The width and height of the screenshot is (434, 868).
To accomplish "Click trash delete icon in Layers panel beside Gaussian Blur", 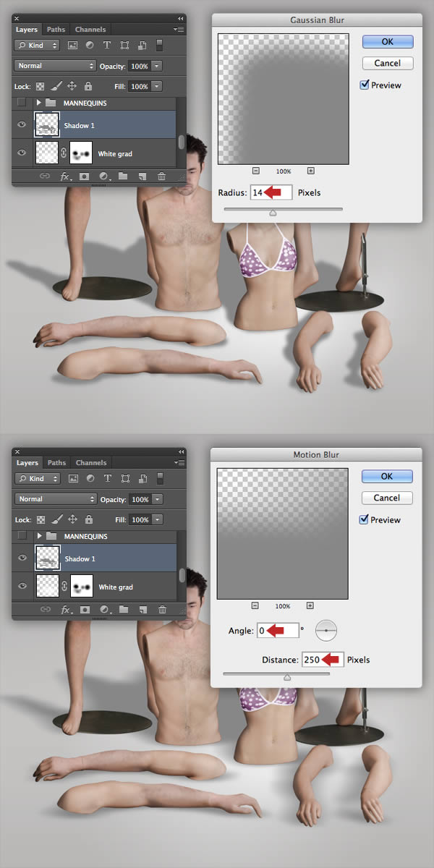I will pos(161,176).
